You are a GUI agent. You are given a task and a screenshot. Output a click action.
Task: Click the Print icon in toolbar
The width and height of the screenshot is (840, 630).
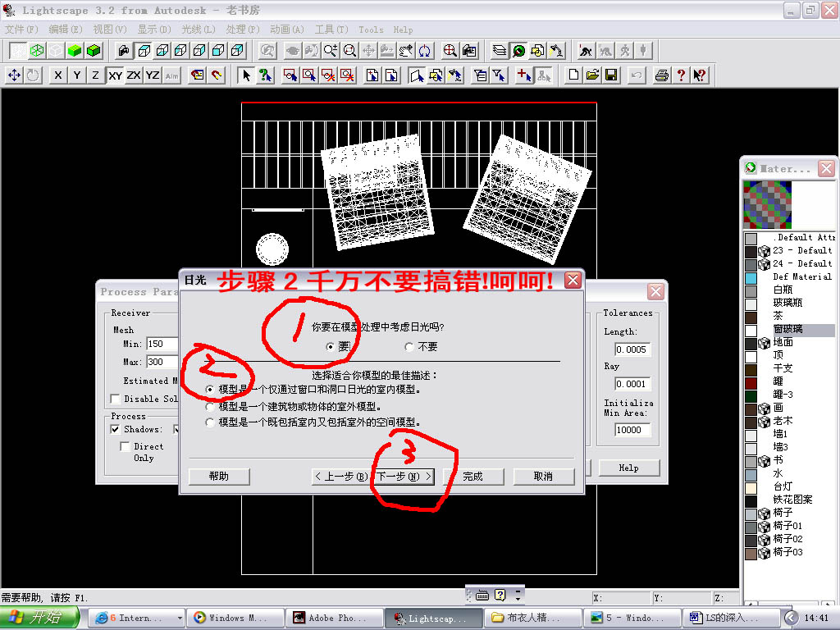661,75
